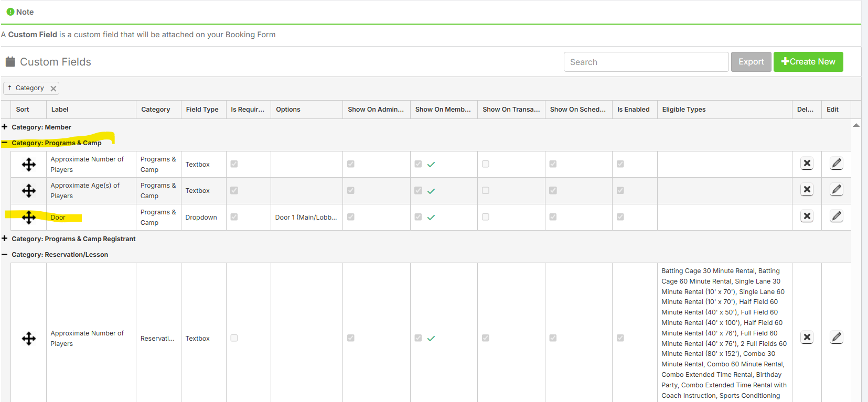868x402 pixels.
Task: Click the Export button
Action: coord(751,62)
